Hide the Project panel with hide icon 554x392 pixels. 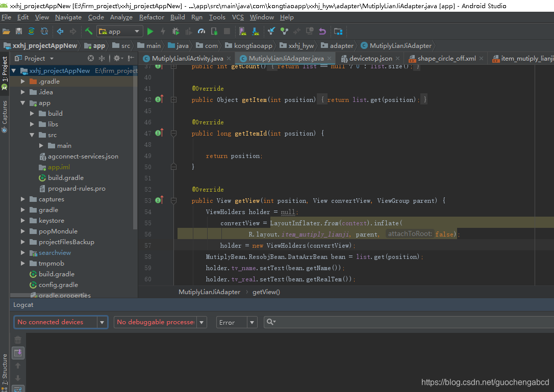coord(131,58)
